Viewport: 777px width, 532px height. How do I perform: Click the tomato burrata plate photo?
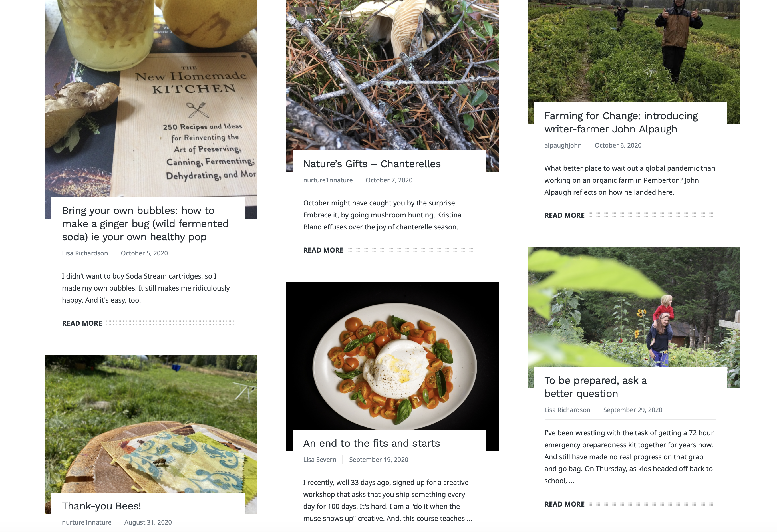392,356
